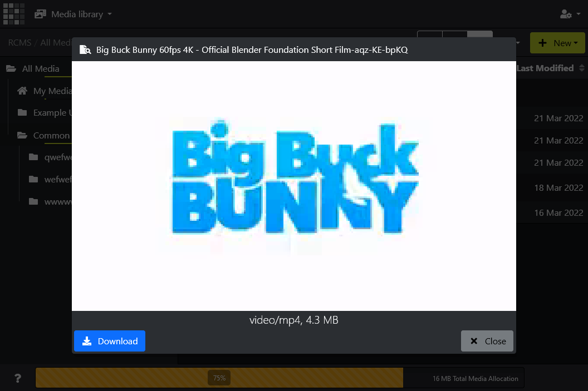588x391 pixels.
Task: Open the New media dropdown button
Action: click(557, 43)
